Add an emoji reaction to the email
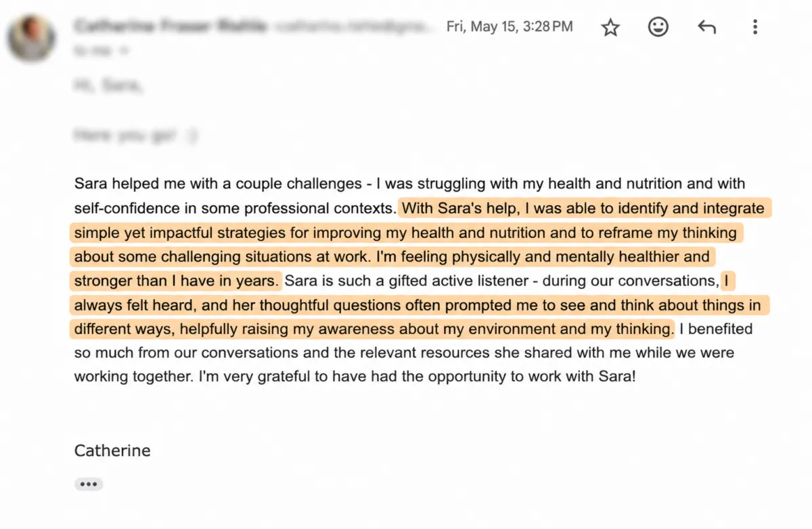Image resolution: width=812 pixels, height=529 pixels. coord(658,27)
